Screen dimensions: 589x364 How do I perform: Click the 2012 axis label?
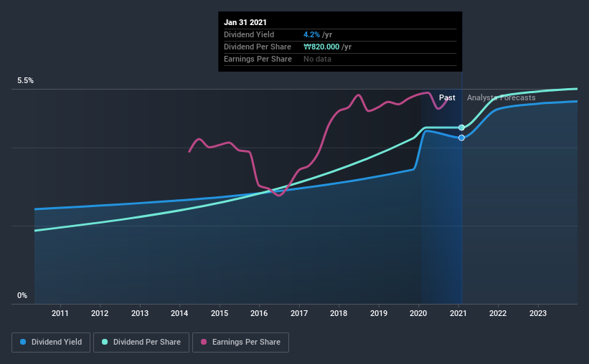pyautogui.click(x=100, y=313)
